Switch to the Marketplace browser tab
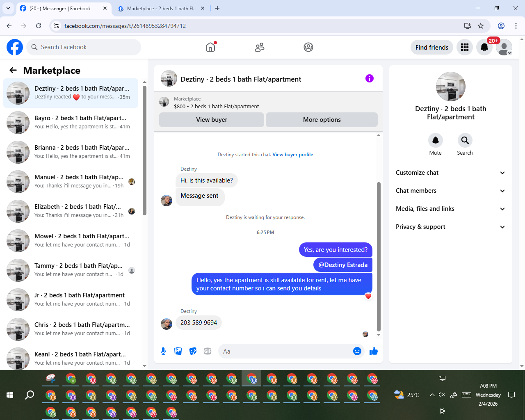The width and height of the screenshot is (525, 420). [x=160, y=8]
